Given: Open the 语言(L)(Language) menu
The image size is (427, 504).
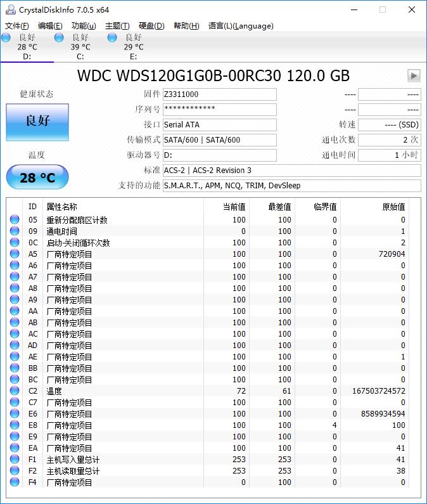Looking at the screenshot, I should click(241, 26).
